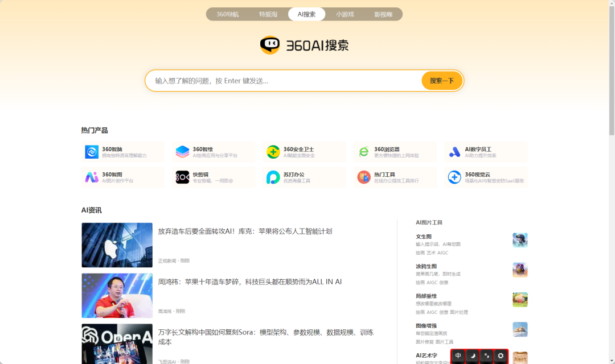Viewport: 615px width, 364px height.
Task: Open the Apple store news thumbnail
Action: (x=117, y=245)
